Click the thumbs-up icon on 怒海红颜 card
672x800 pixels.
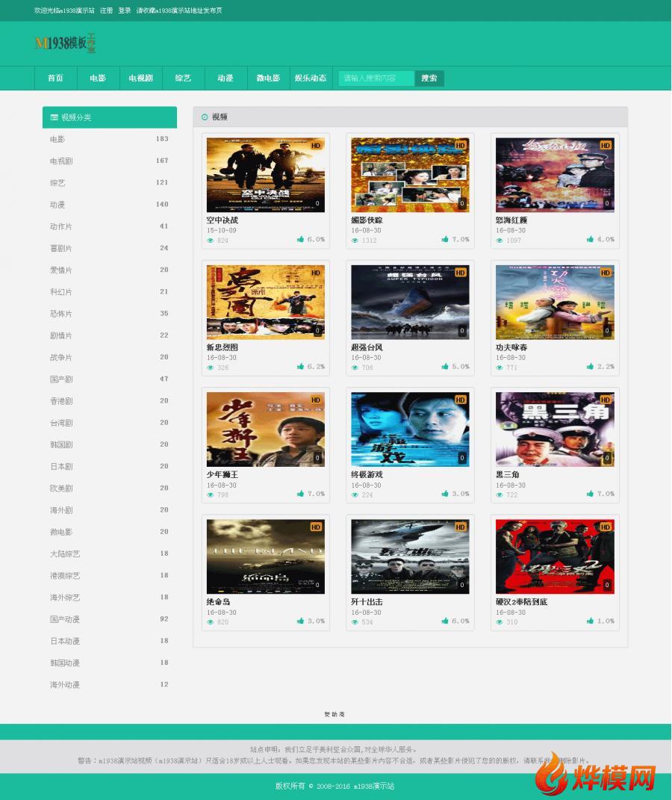(x=590, y=239)
